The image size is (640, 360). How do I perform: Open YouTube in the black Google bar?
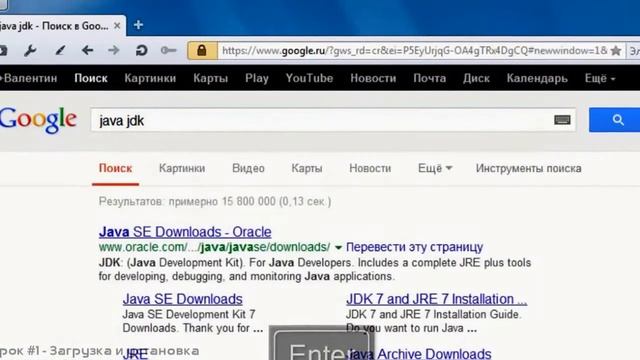click(309, 78)
